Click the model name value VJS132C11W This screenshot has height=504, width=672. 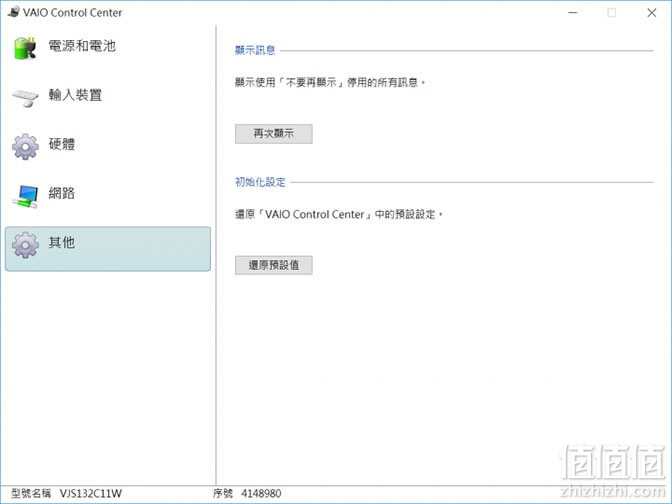pos(90,493)
